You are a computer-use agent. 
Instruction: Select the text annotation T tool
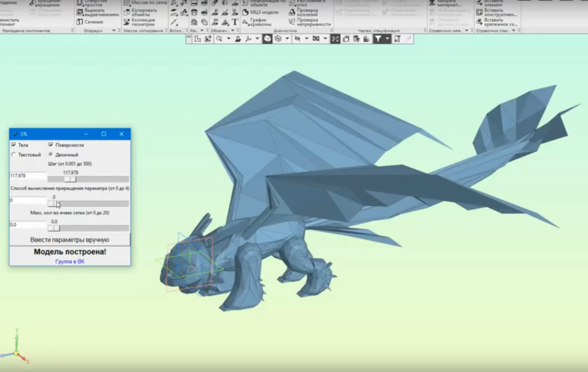click(235, 22)
